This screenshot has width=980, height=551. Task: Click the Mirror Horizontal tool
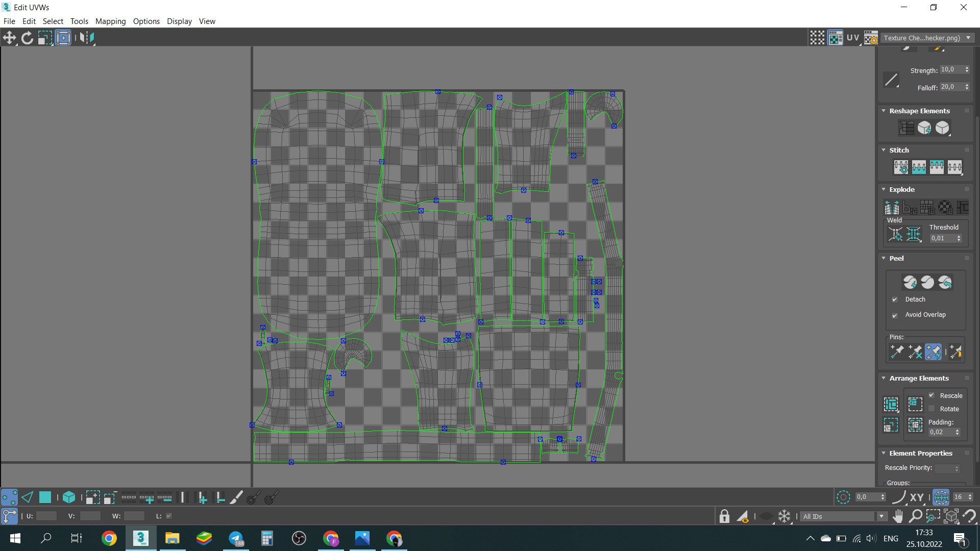87,38
